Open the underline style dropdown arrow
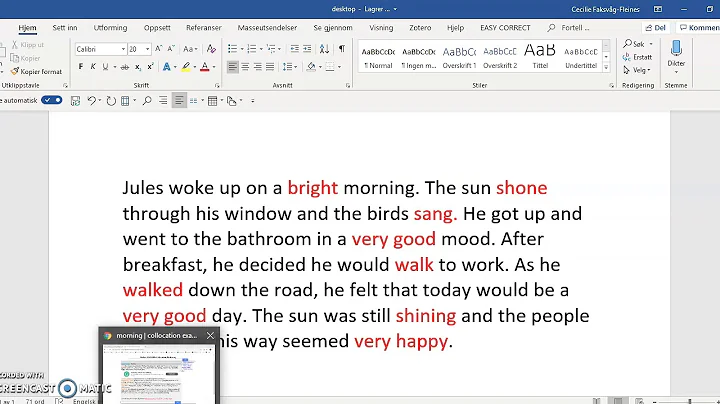 pyautogui.click(x=114, y=67)
